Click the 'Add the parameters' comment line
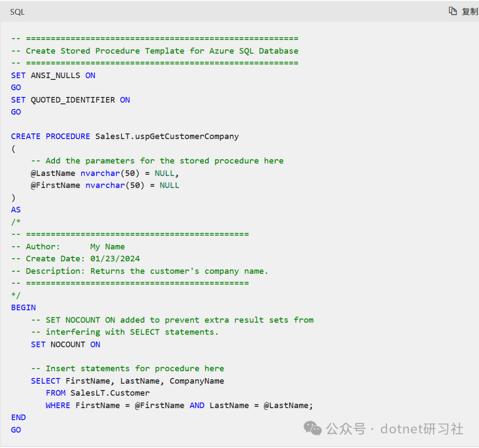 pos(157,161)
